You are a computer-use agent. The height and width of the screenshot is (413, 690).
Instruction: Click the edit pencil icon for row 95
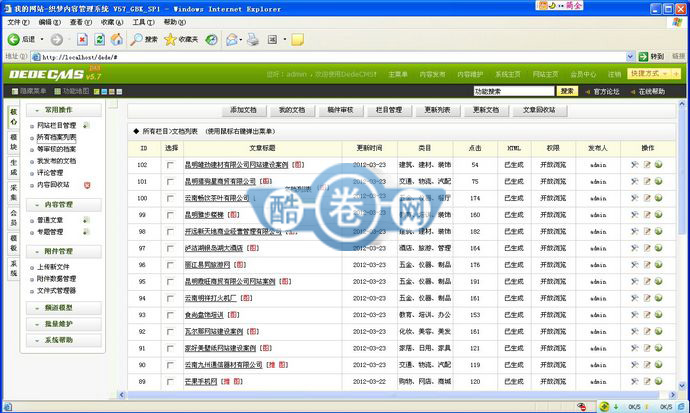647,281
